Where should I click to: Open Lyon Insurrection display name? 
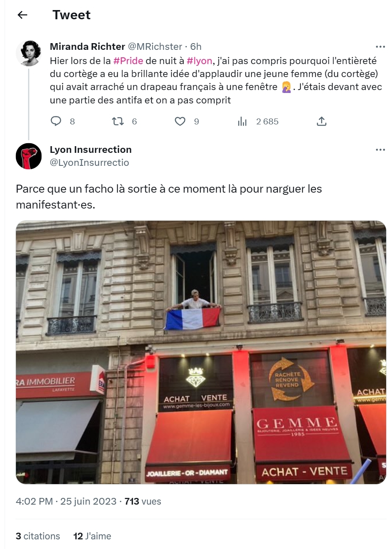(90, 149)
